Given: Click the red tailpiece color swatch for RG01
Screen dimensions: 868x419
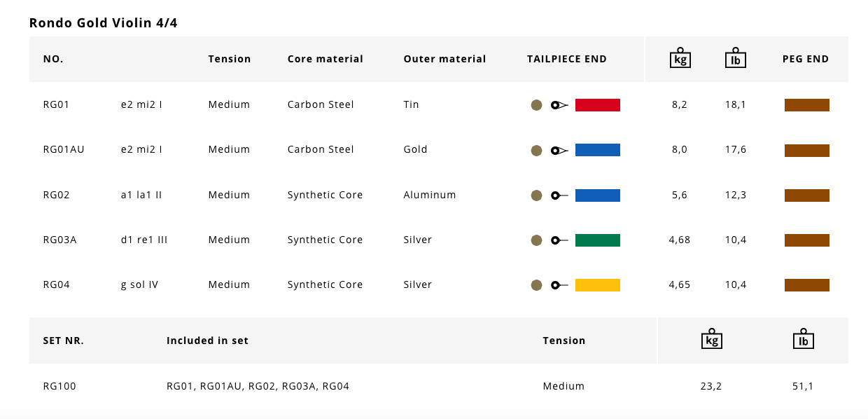Looking at the screenshot, I should click(598, 105).
